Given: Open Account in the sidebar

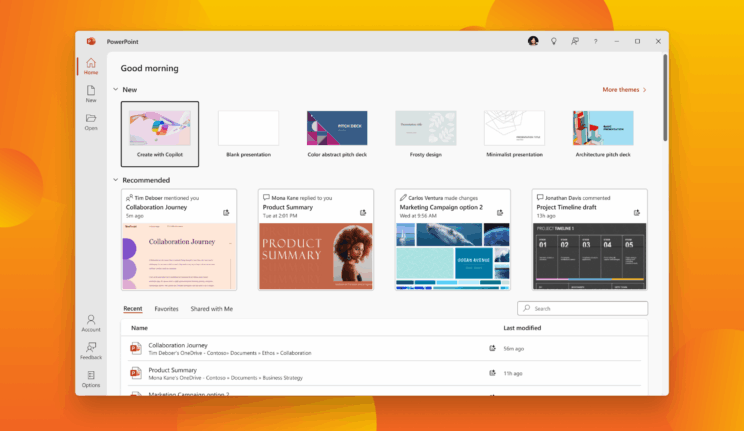Looking at the screenshot, I should 91,323.
